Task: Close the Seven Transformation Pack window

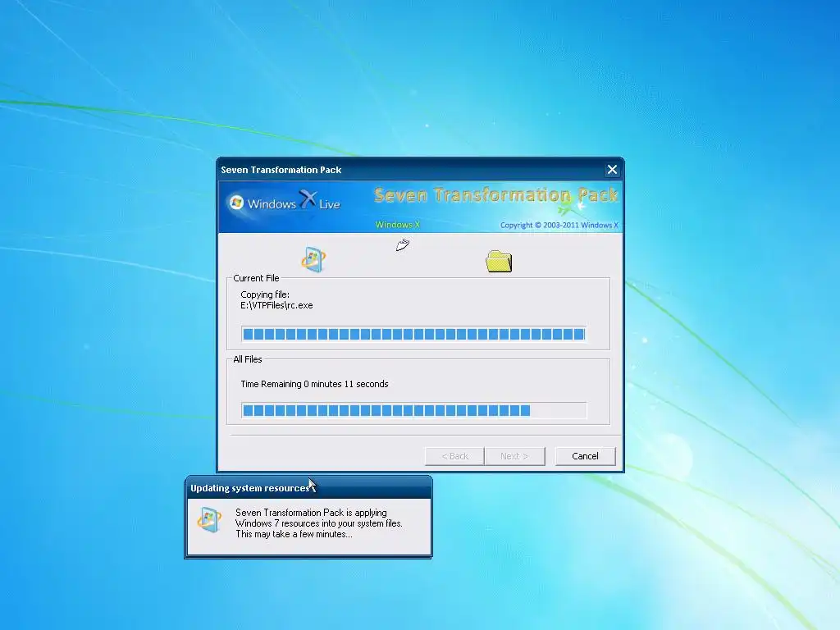Action: point(612,170)
